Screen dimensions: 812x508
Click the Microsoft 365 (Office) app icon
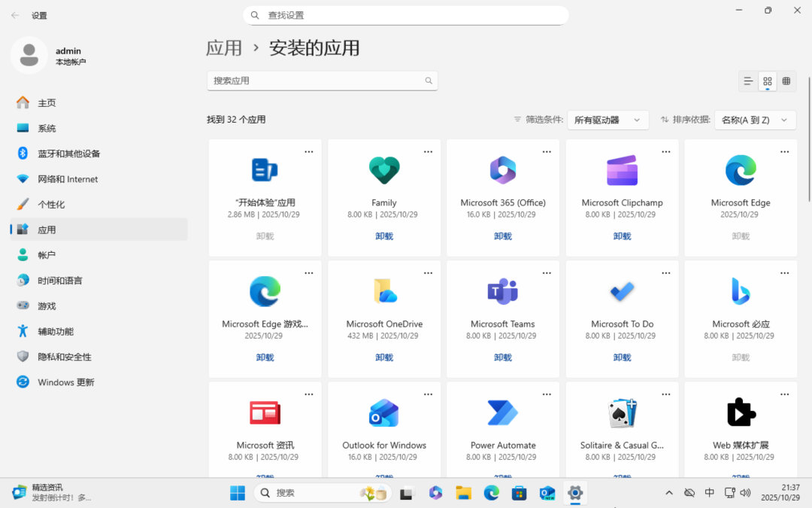click(x=503, y=170)
